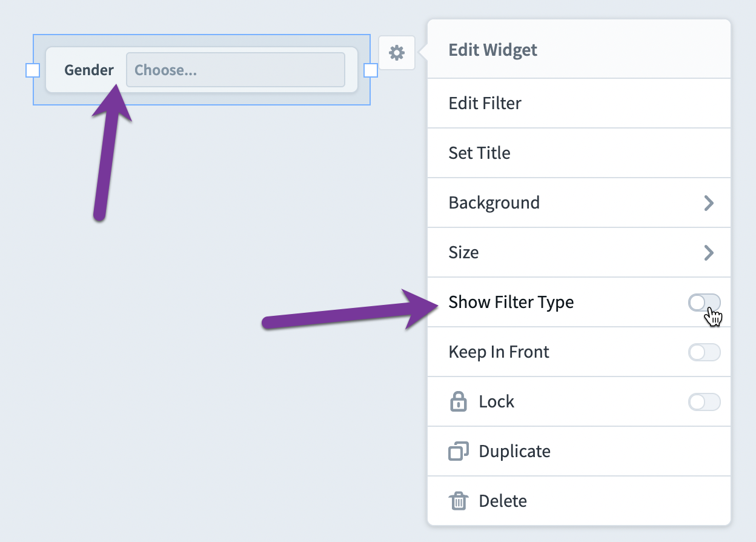Open the Gender Choose... dropdown

click(236, 70)
